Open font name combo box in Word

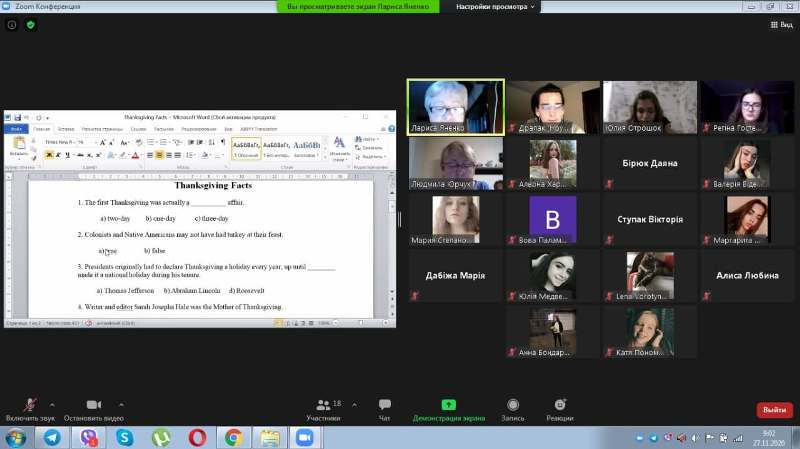60,142
